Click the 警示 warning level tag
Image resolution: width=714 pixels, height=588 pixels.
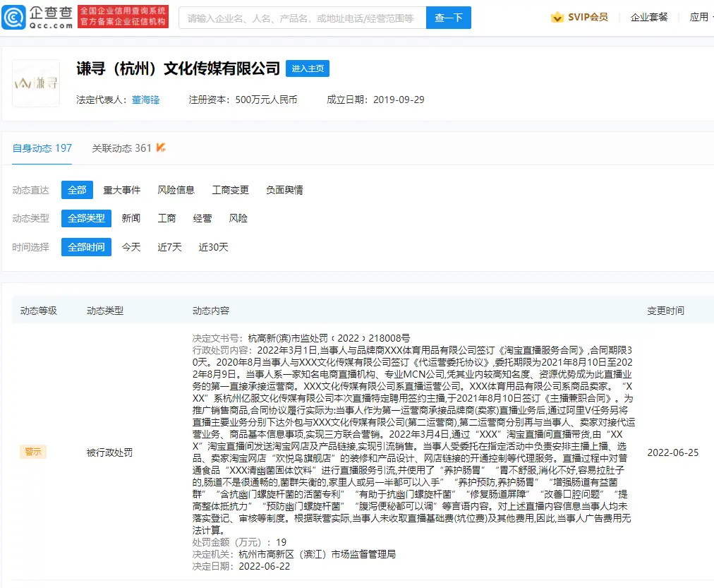tap(33, 452)
